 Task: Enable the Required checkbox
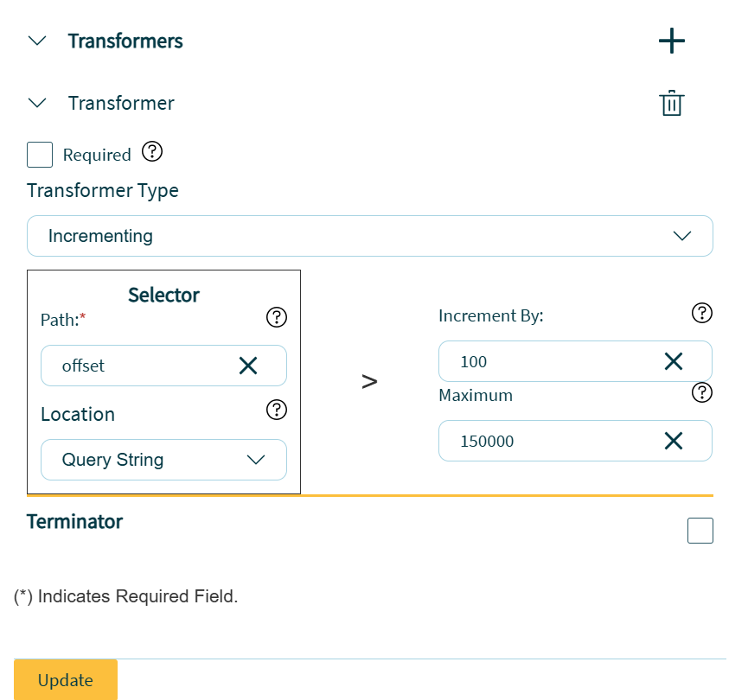(x=40, y=155)
